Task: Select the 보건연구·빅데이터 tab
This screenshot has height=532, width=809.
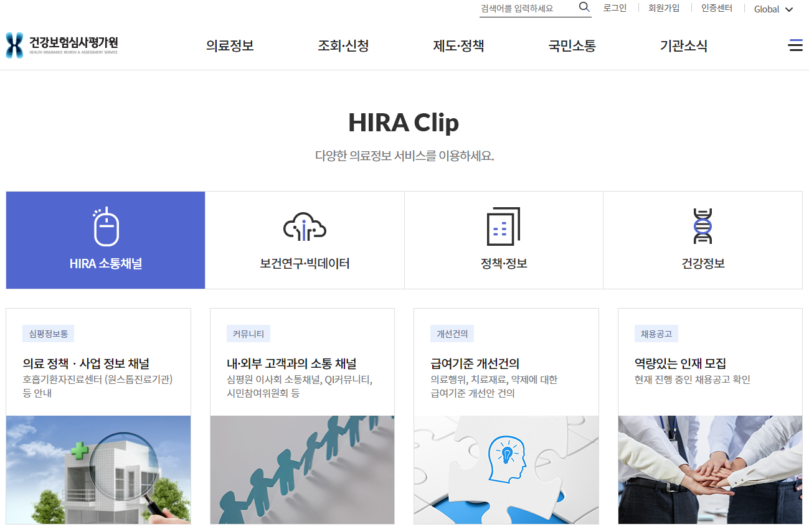Action: [305, 240]
